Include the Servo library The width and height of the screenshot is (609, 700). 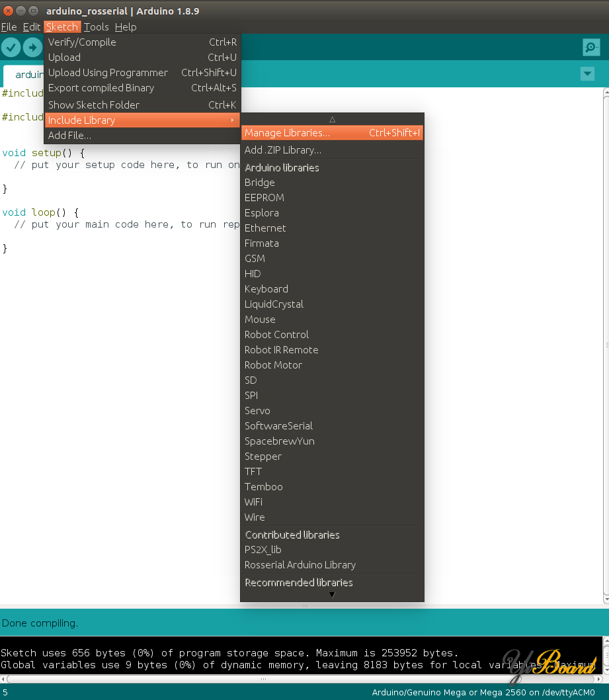(x=332, y=410)
